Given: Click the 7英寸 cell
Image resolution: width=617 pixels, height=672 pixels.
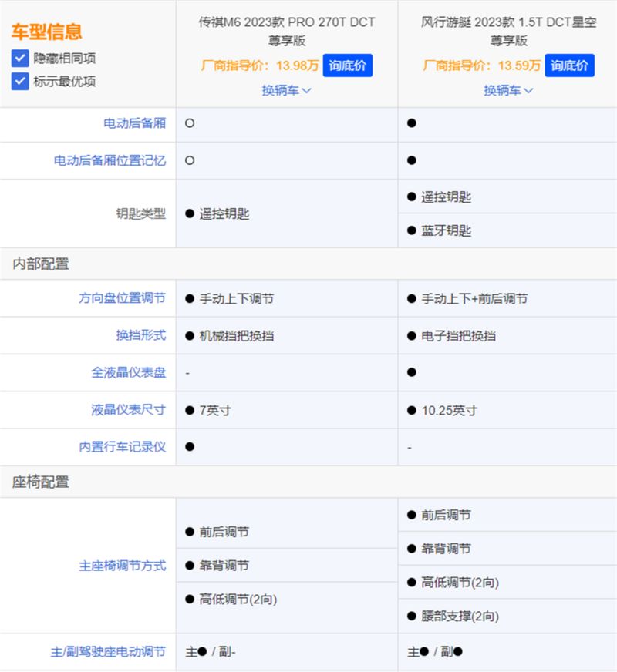Looking at the screenshot, I should click(x=287, y=411).
